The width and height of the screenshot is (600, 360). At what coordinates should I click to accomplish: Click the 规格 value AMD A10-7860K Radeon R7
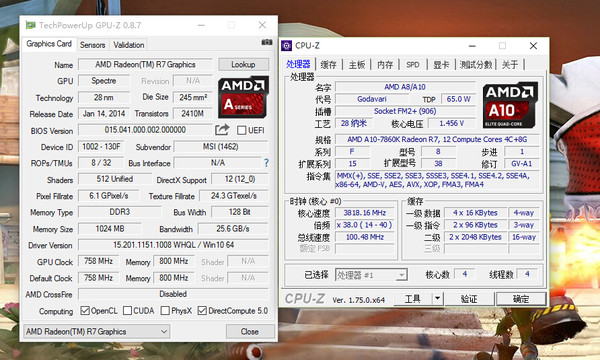(437, 139)
